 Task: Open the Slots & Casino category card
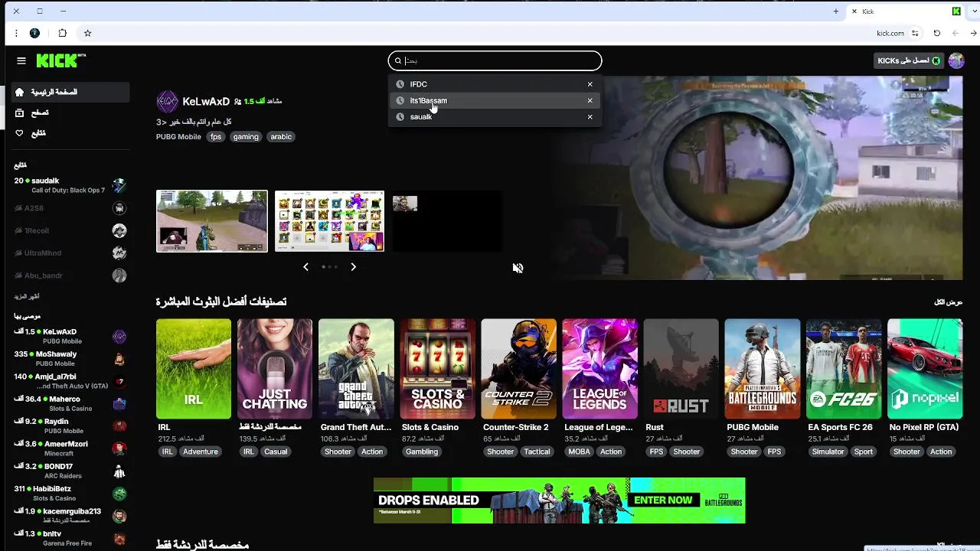coord(437,369)
